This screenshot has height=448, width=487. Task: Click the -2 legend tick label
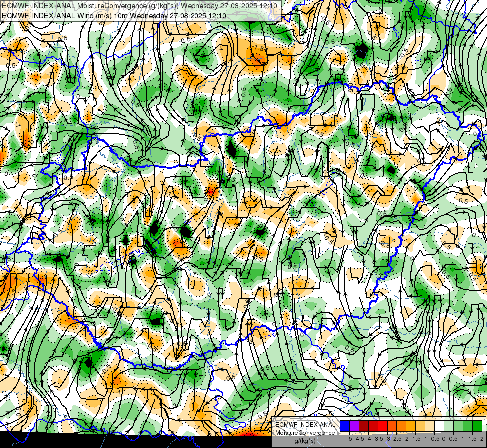pyautogui.click(x=405, y=439)
